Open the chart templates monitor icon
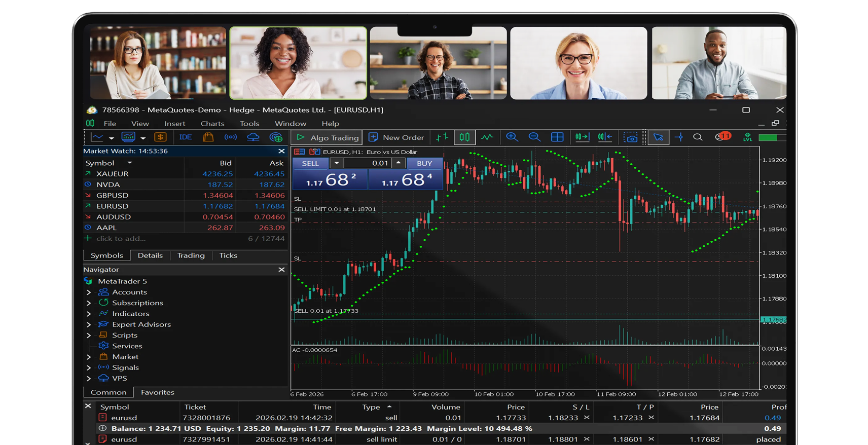The height and width of the screenshot is (445, 868). (x=128, y=137)
